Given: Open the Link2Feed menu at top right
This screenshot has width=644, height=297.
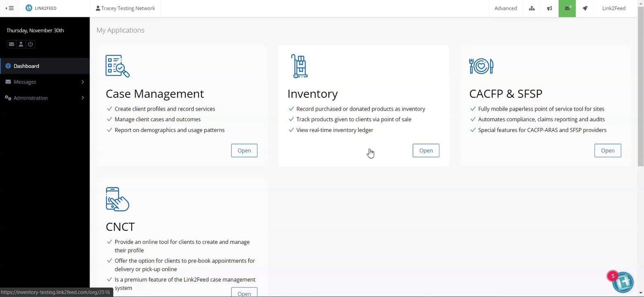Looking at the screenshot, I should [614, 8].
